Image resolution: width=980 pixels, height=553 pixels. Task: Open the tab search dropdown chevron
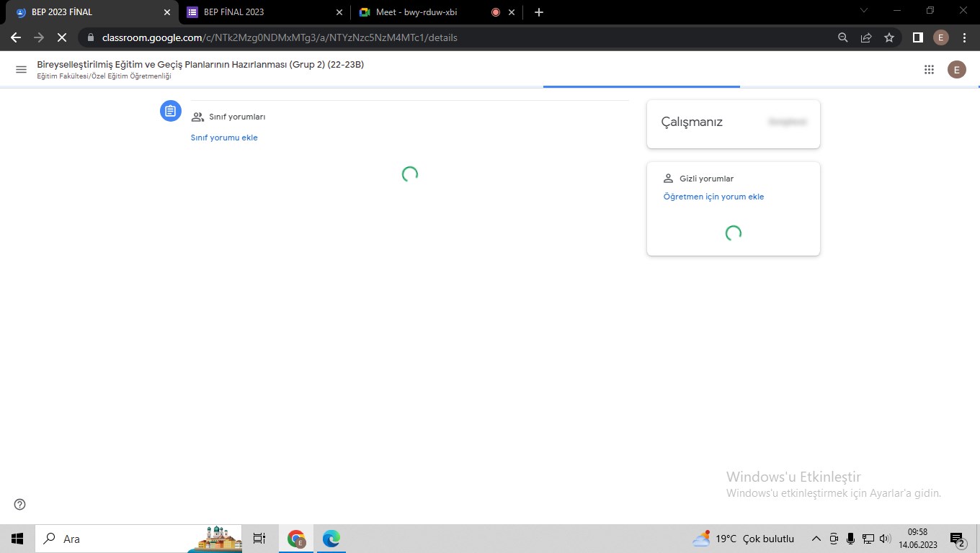865,11
